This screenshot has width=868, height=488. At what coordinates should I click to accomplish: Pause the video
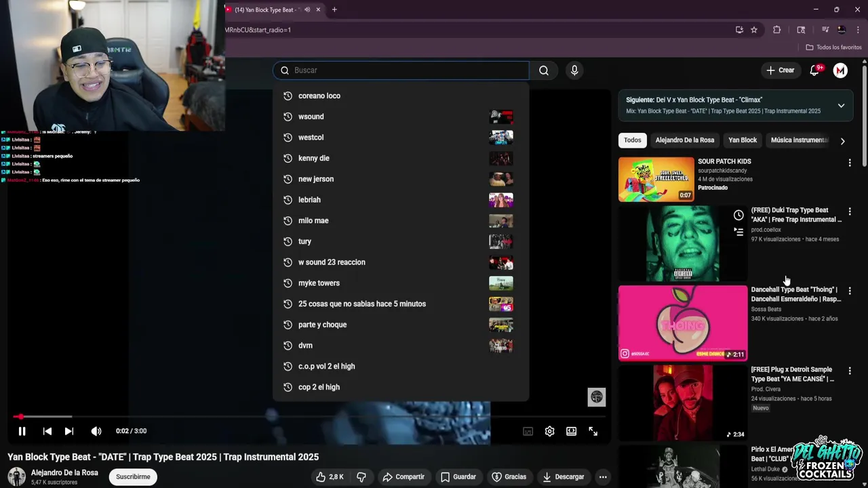(x=22, y=431)
